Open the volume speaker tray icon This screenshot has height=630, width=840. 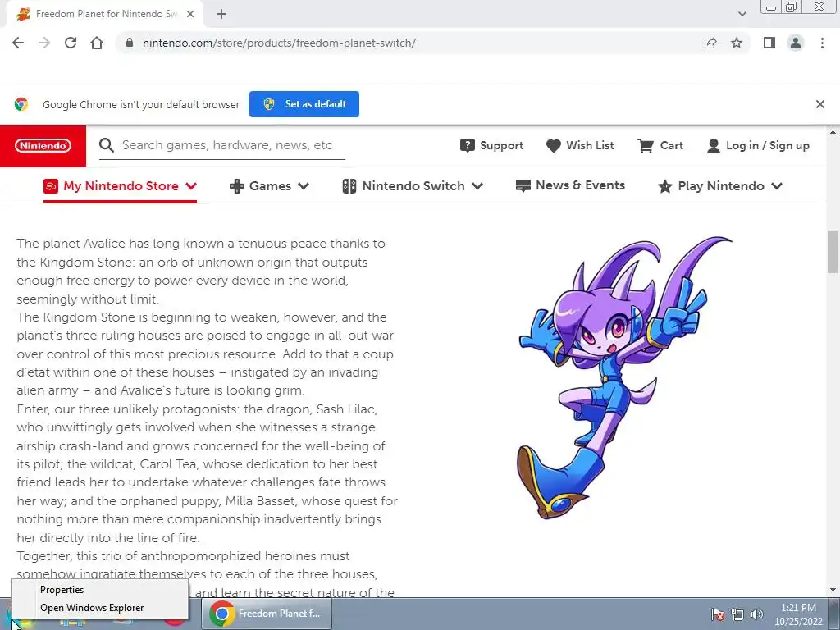pyautogui.click(x=757, y=614)
